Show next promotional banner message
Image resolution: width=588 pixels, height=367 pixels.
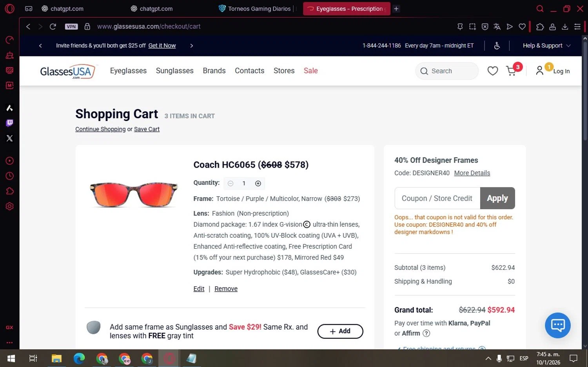click(191, 46)
